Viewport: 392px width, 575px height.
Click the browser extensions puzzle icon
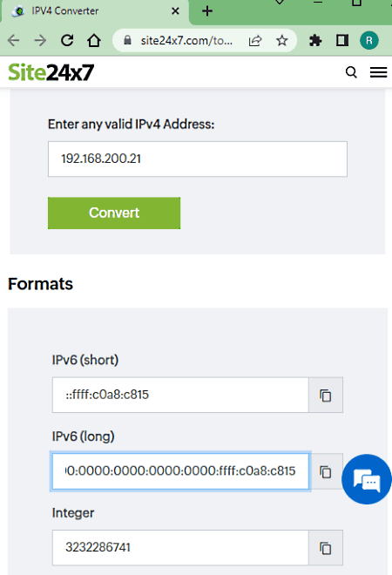point(315,40)
